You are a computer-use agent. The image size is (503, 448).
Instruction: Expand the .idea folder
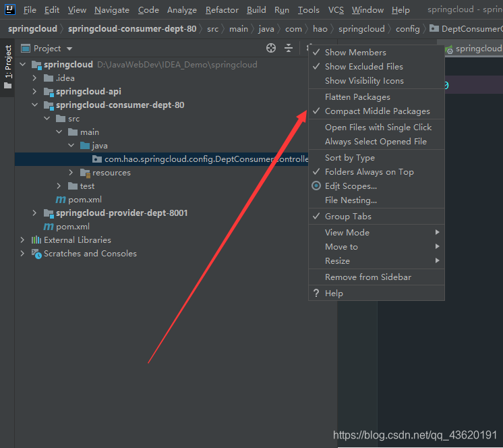click(x=34, y=78)
